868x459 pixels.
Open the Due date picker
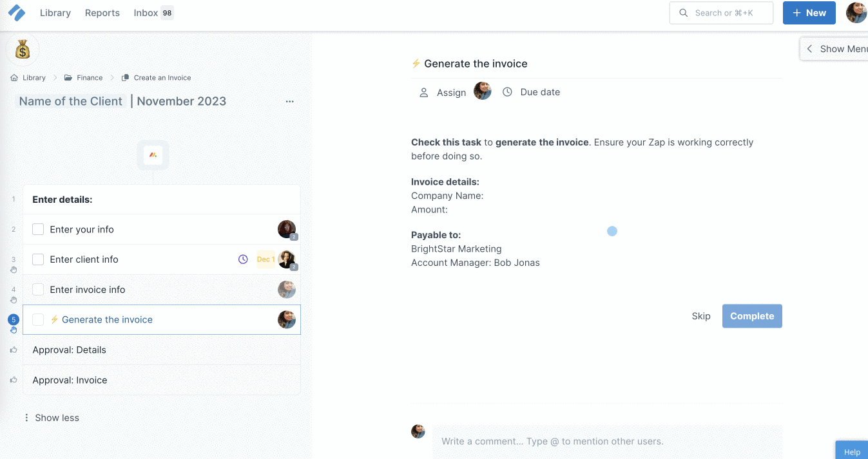coord(532,92)
